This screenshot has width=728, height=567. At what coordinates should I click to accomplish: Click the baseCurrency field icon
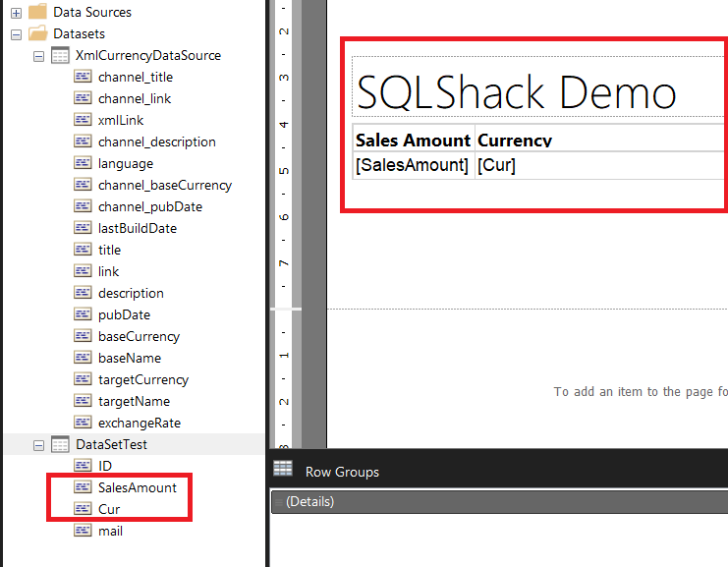83,336
